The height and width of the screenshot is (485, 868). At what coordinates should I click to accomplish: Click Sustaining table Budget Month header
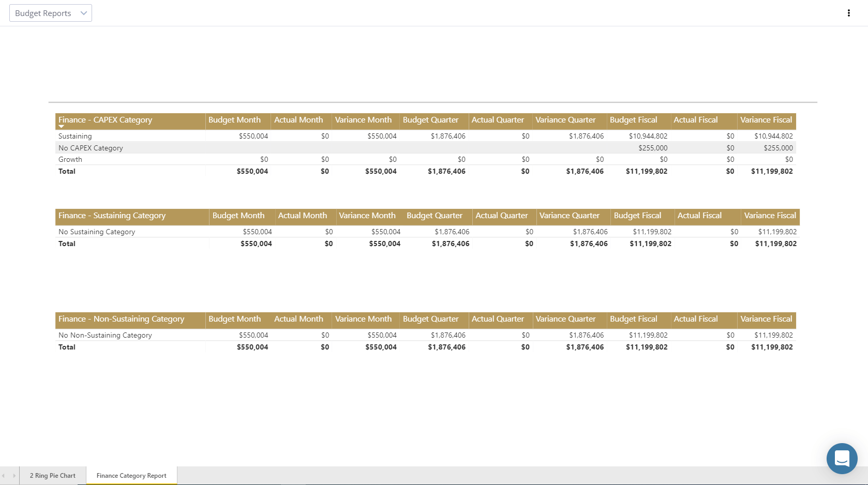point(238,216)
